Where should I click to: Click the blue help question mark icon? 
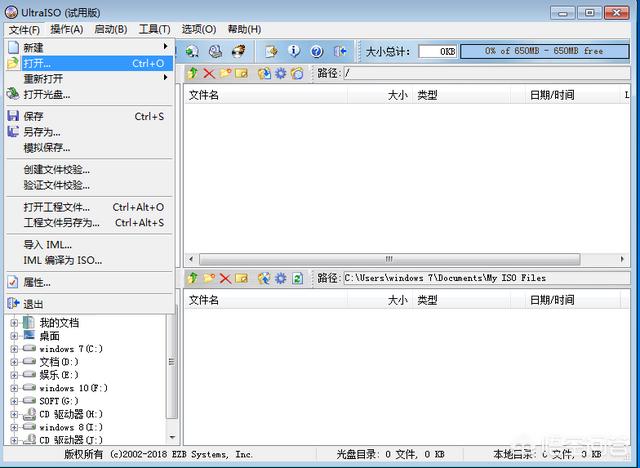click(317, 51)
